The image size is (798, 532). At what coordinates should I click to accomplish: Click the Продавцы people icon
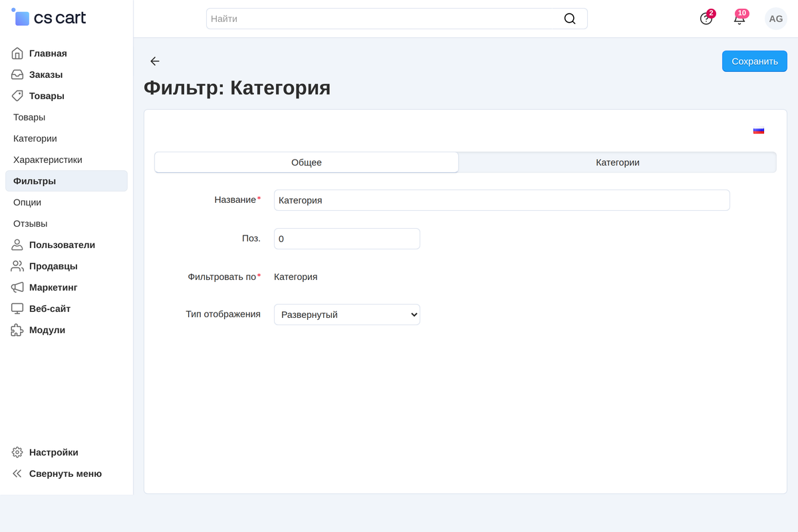point(17,266)
